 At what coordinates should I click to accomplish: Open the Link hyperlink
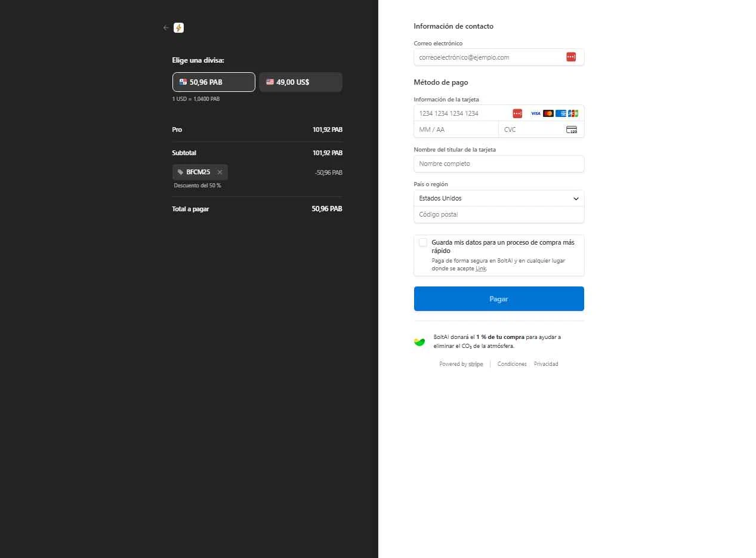click(480, 269)
